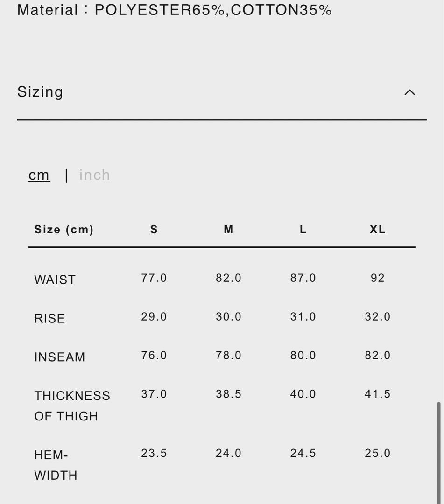Click the M size column header
Viewport: 444px width, 504px height.
point(228,230)
